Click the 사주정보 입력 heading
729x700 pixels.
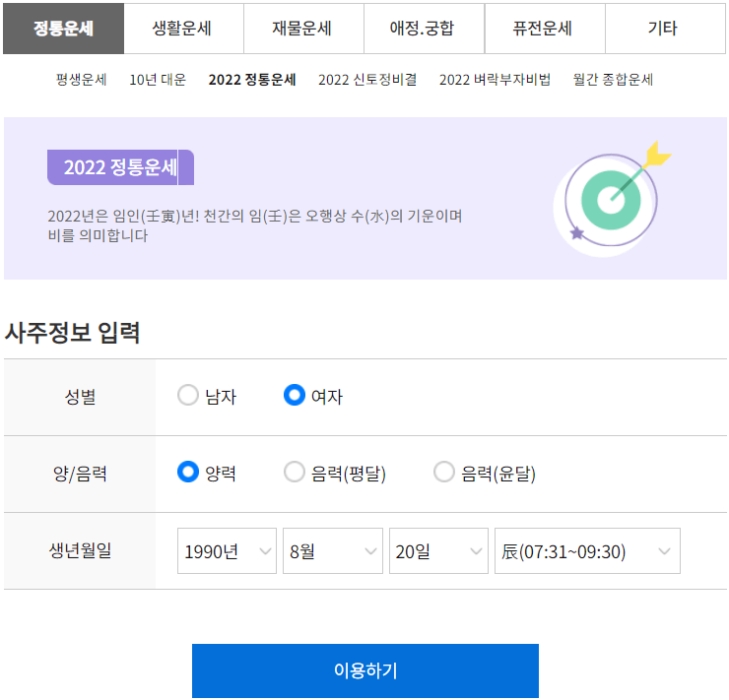click(x=72, y=333)
